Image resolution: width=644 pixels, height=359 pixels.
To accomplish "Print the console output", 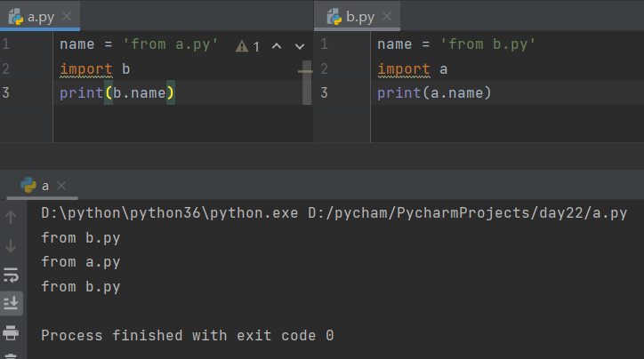I will (x=11, y=332).
